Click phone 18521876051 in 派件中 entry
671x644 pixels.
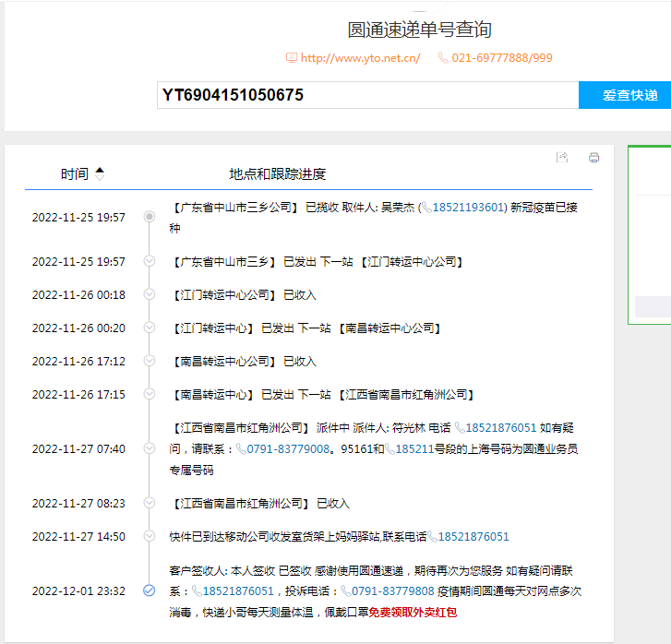(x=500, y=428)
